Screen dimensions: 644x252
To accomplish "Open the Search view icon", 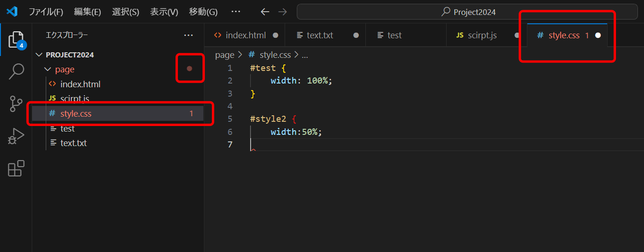I will [16, 71].
